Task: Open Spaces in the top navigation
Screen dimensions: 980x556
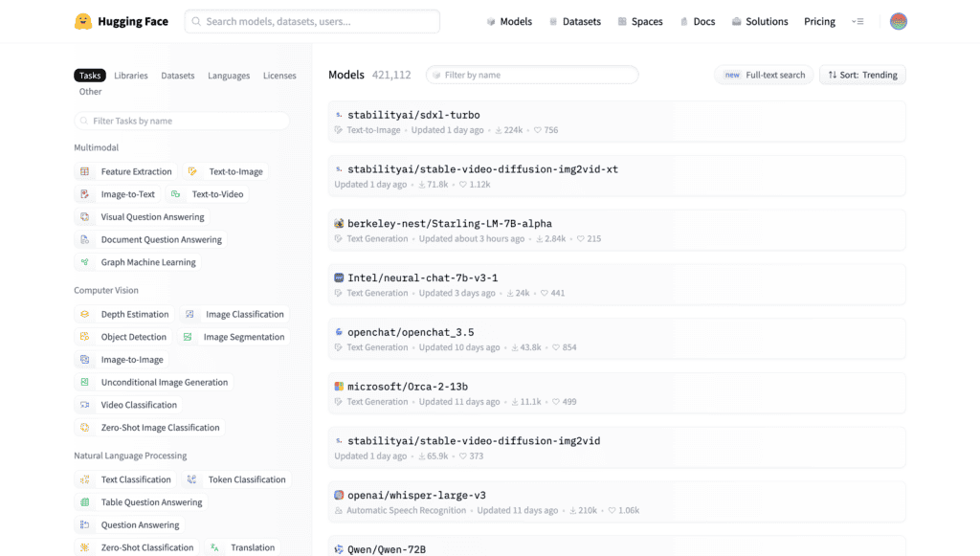Action: (640, 21)
